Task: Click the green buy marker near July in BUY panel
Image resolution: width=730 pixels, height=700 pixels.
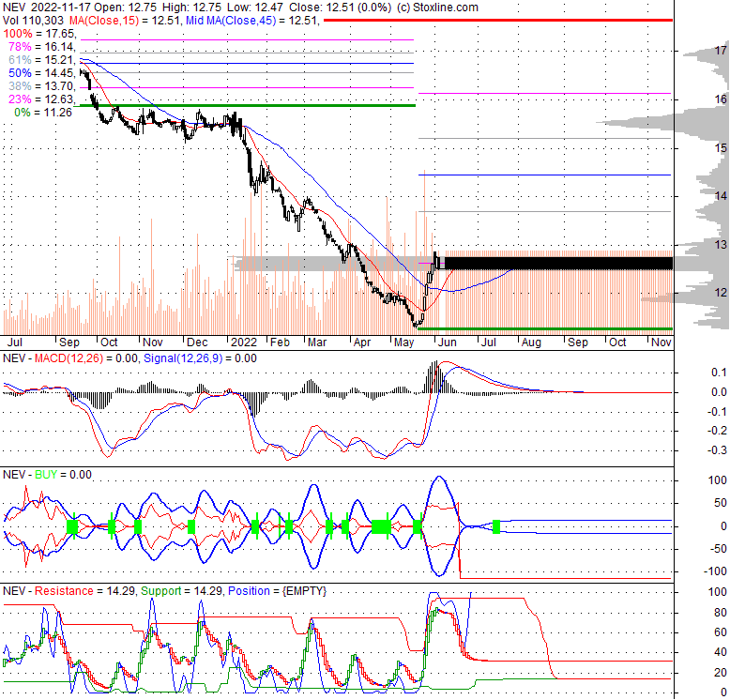Action: click(x=496, y=526)
